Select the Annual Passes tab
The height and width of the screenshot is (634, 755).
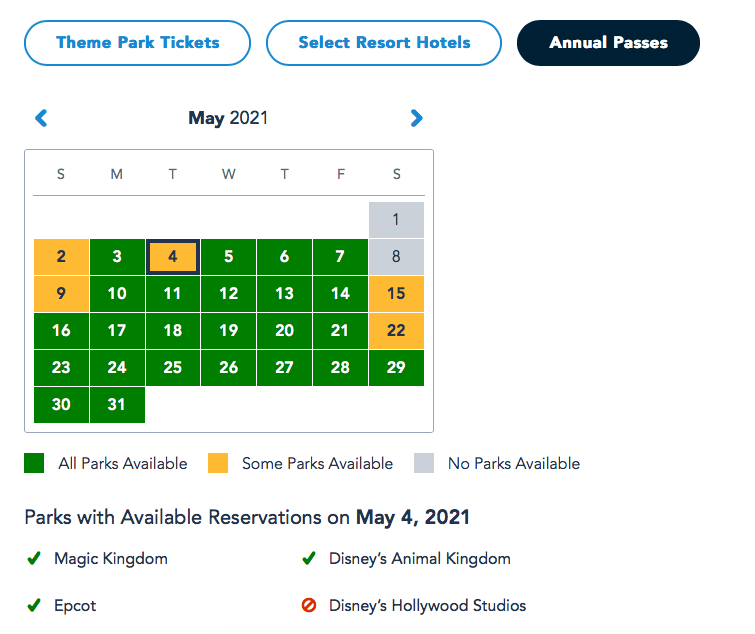point(608,43)
